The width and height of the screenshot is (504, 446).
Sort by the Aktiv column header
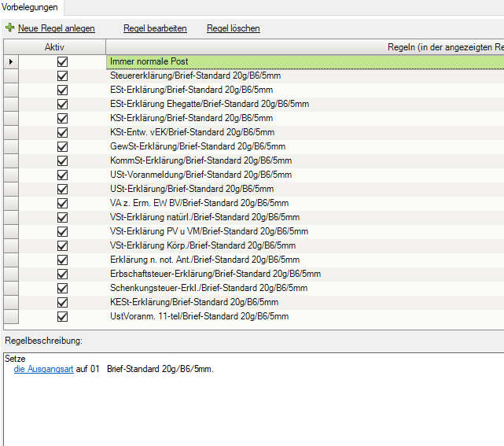pos(54,47)
